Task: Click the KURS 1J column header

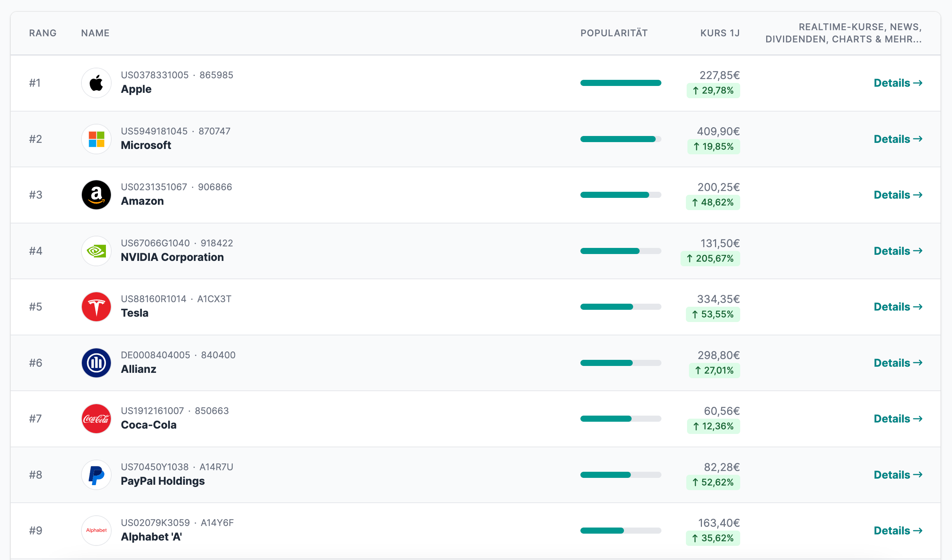Action: point(720,33)
